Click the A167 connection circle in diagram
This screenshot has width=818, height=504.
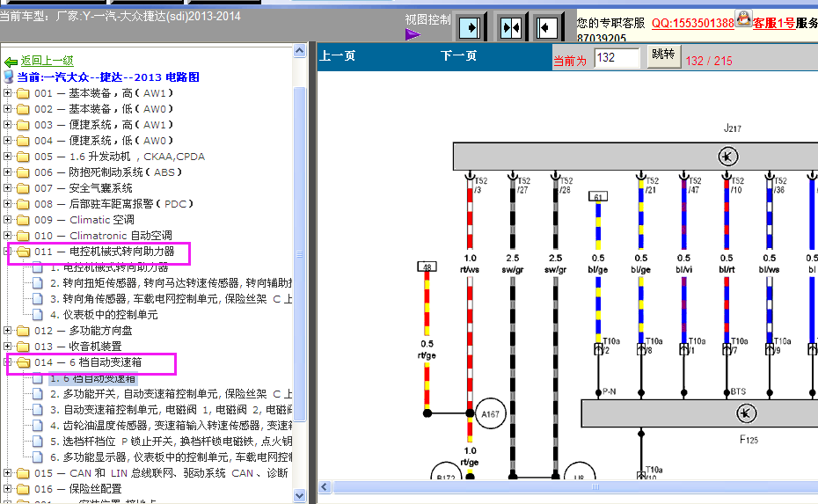pyautogui.click(x=490, y=414)
